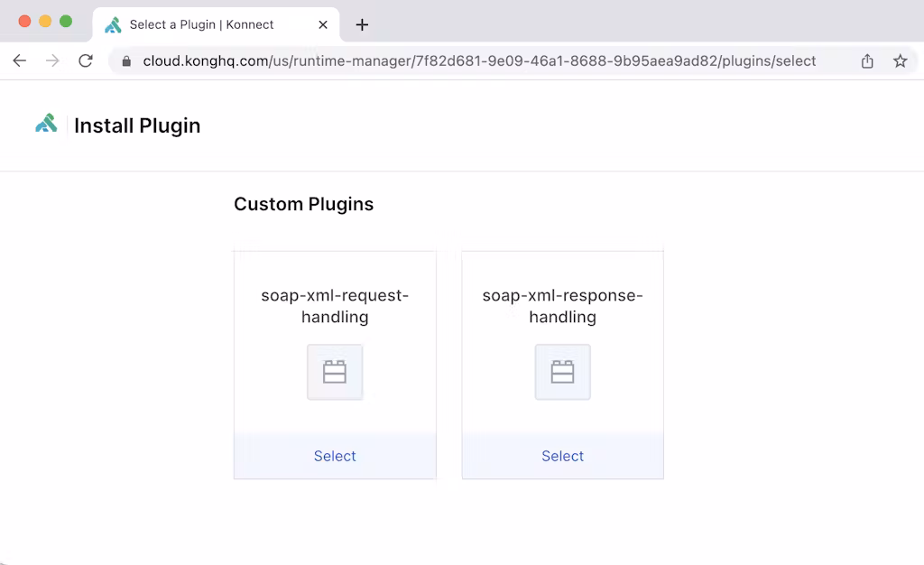The image size is (924, 565).
Task: Click the soap-xml-request-handling plugin icon
Action: click(335, 372)
